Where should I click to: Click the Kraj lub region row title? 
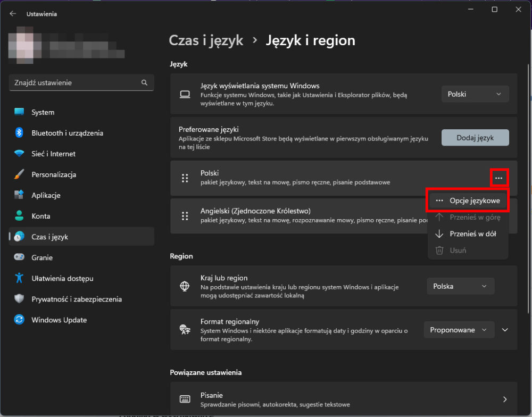tap(224, 278)
